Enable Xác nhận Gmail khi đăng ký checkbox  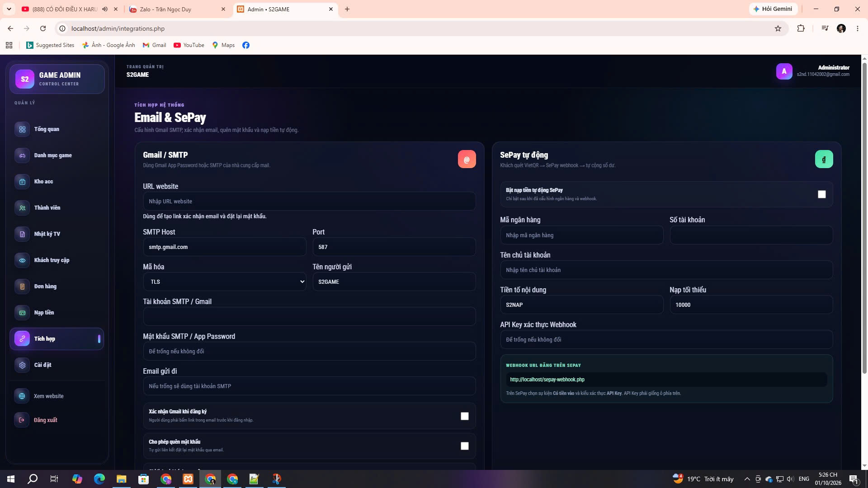coord(465,416)
